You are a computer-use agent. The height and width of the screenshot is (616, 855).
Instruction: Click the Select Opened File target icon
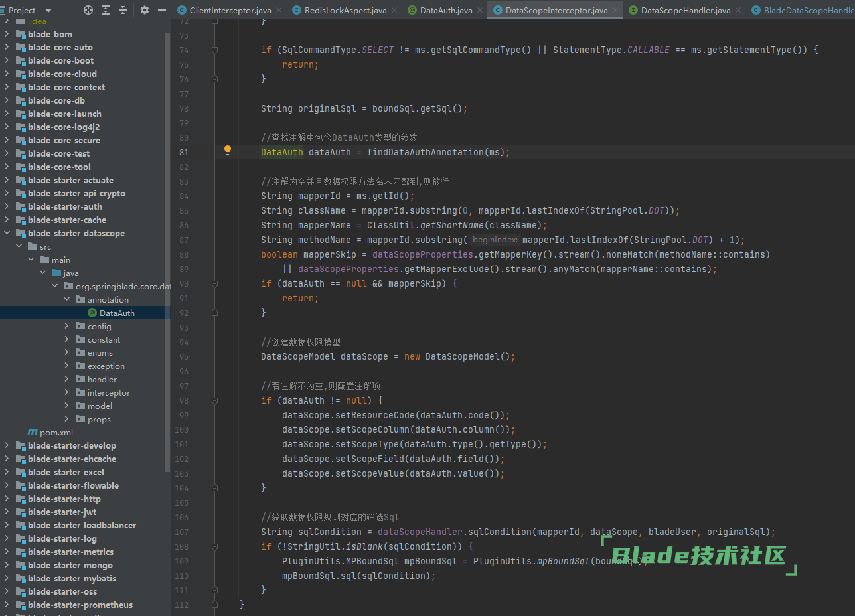coord(88,10)
